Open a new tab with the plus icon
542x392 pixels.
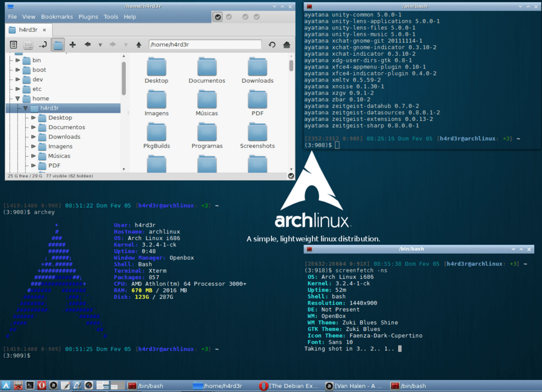click(x=73, y=45)
